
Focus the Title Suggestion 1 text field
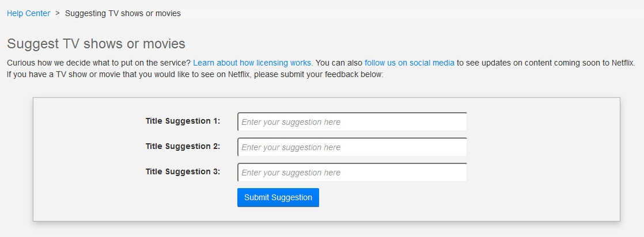coord(351,122)
